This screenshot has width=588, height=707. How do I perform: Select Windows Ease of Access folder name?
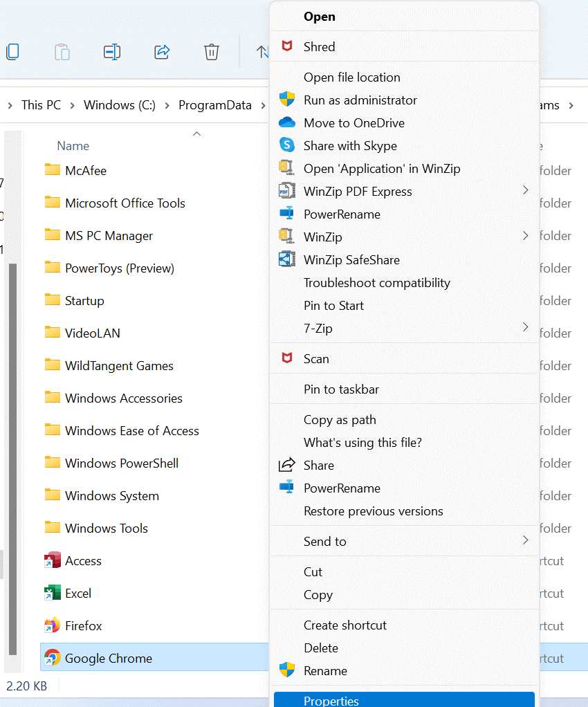(131, 430)
